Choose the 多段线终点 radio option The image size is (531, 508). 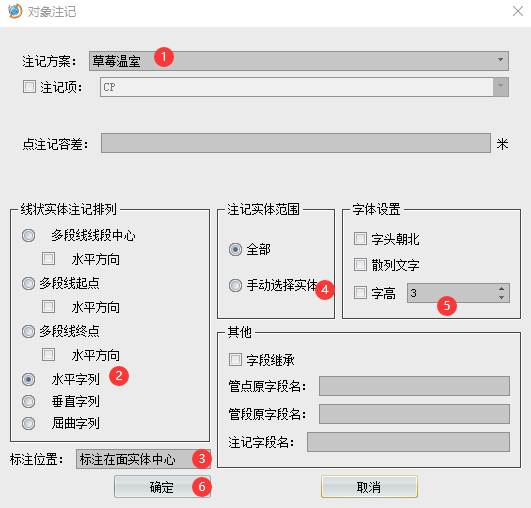click(x=28, y=332)
